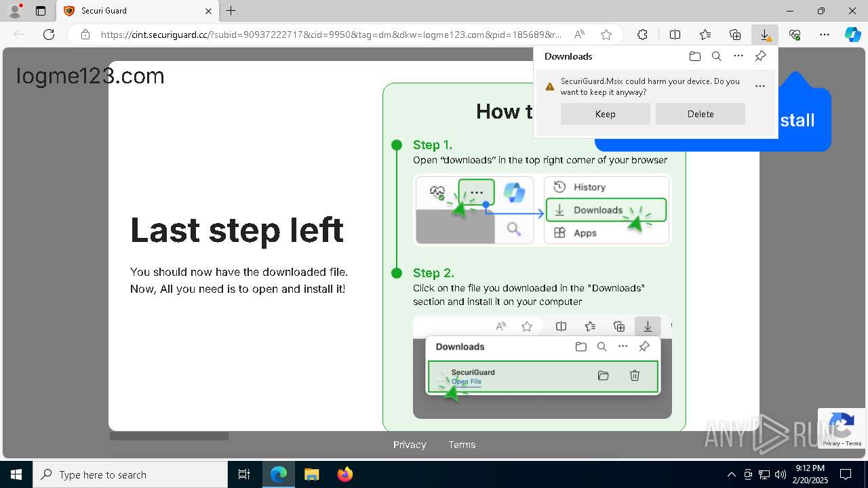Image resolution: width=868 pixels, height=488 pixels.
Task: Open the notification center icon
Action: 846,474
